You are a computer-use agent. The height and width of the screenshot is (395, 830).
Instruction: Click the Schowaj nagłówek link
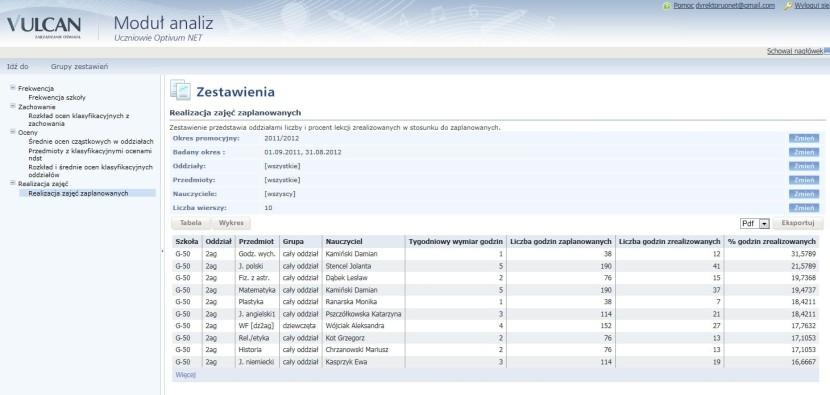pyautogui.click(x=795, y=51)
